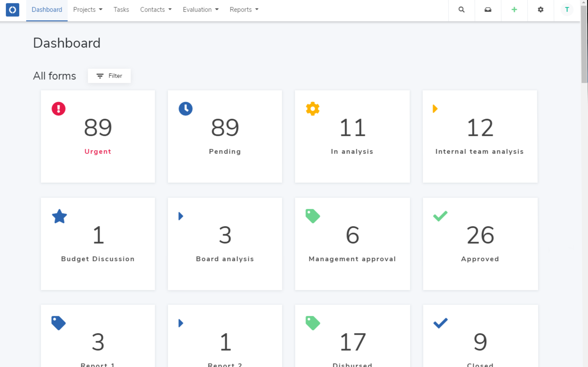Click the green plus add icon
Screen dimensions: 588x367
pos(514,10)
